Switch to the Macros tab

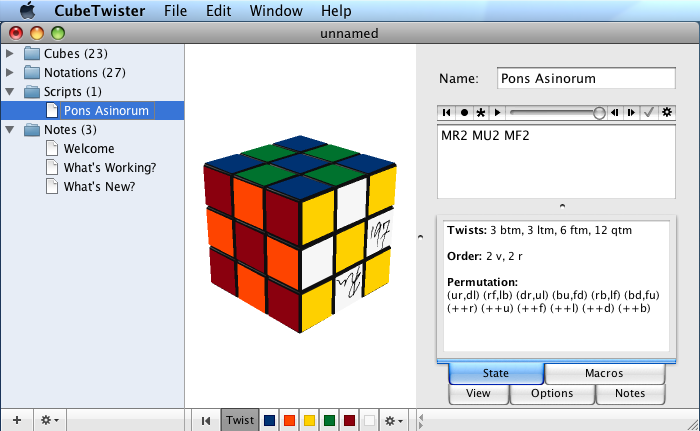click(x=604, y=373)
